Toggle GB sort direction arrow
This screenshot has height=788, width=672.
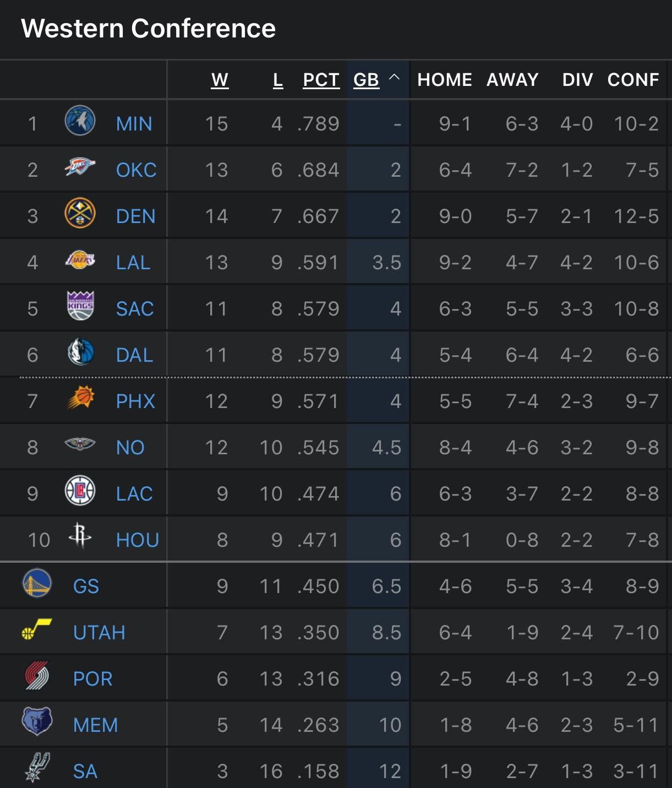pos(395,78)
